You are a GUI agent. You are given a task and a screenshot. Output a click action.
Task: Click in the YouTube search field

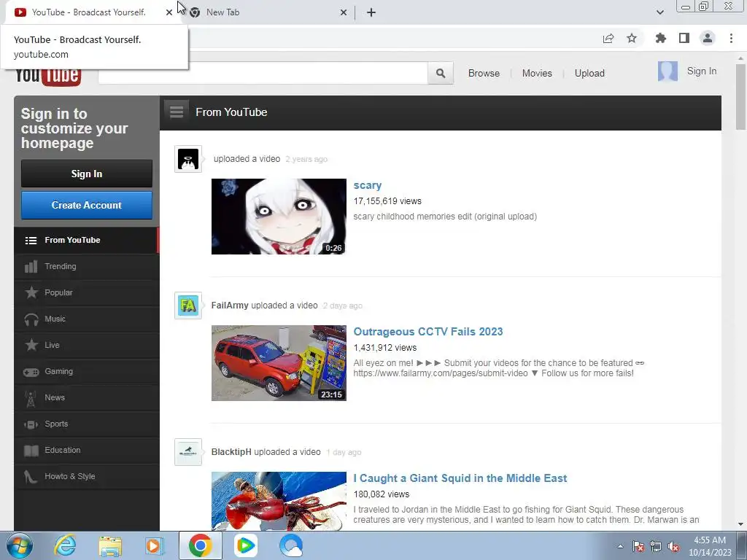(x=263, y=74)
